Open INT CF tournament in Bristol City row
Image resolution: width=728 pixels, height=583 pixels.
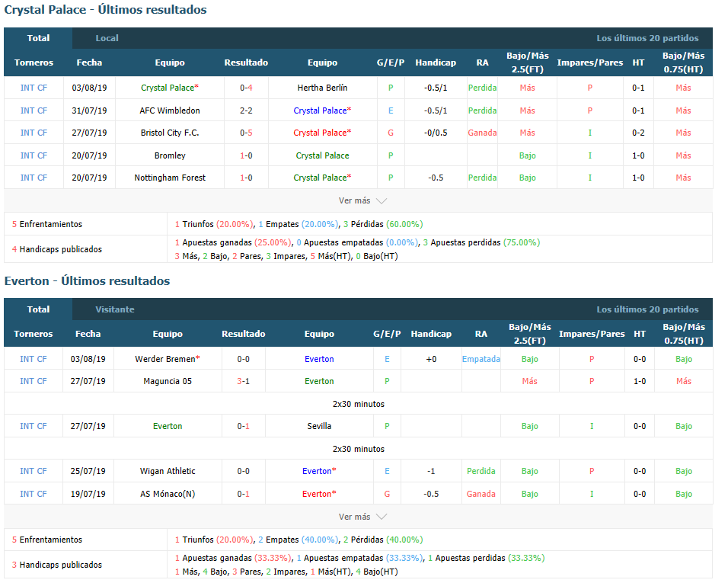pos(34,133)
